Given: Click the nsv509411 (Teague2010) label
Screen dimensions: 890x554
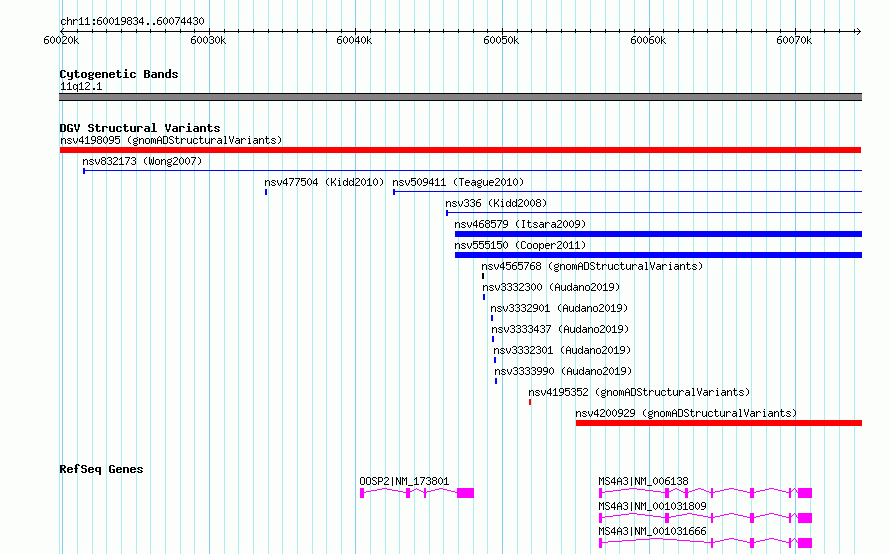Looking at the screenshot, I should tap(458, 182).
